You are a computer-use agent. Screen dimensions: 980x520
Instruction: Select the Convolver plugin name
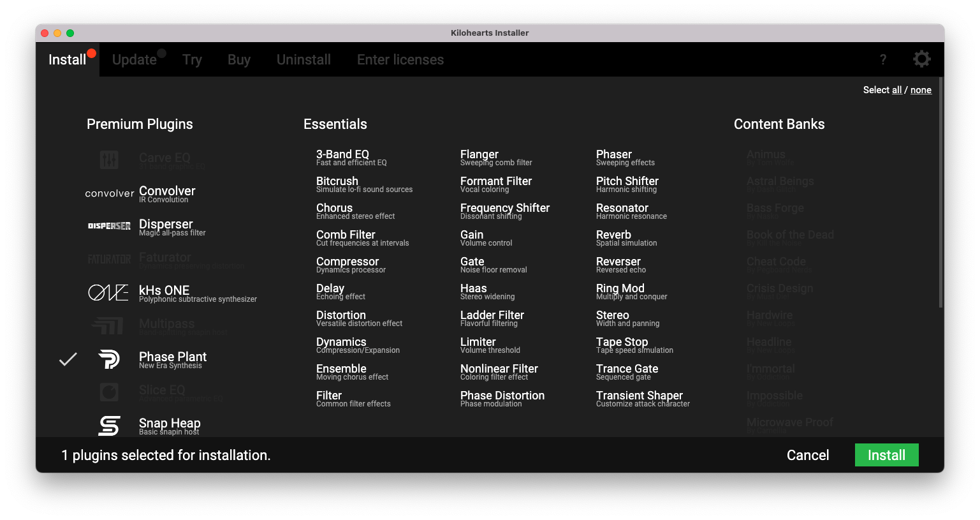tap(167, 191)
